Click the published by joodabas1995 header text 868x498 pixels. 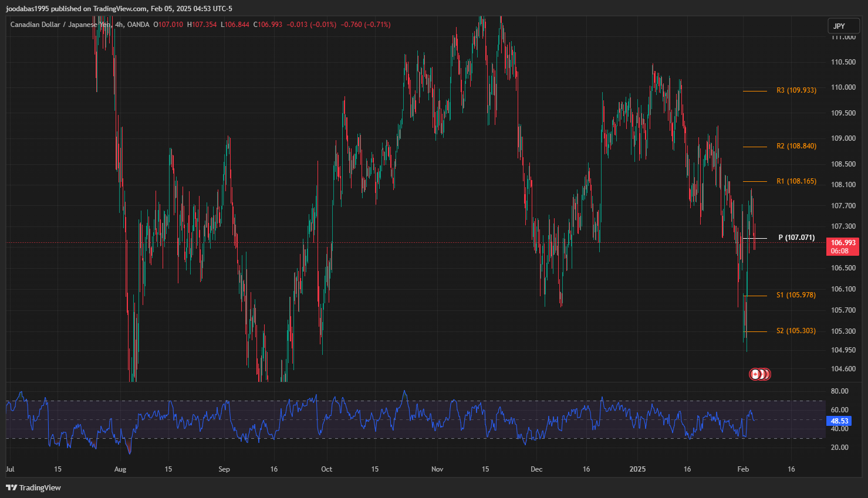pos(119,8)
